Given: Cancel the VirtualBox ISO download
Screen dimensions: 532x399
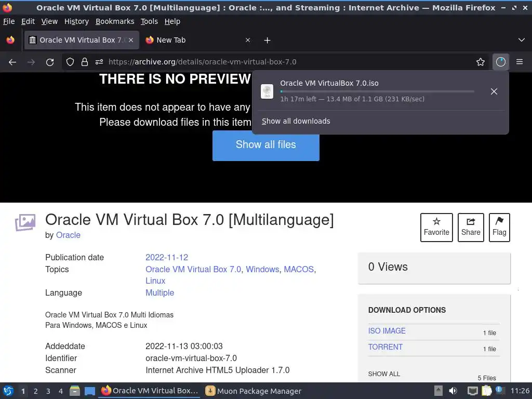Looking at the screenshot, I should (x=494, y=91).
